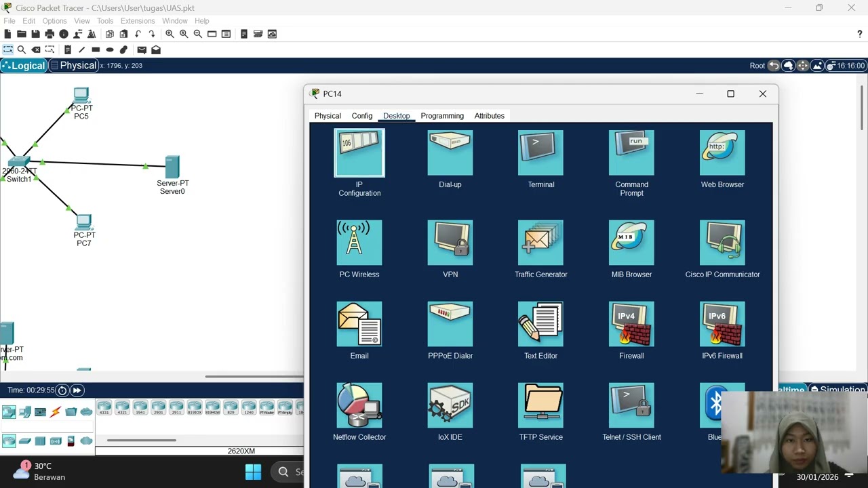This screenshot has width=868, height=488.
Task: Click the Print toolbar icon
Action: click(50, 34)
